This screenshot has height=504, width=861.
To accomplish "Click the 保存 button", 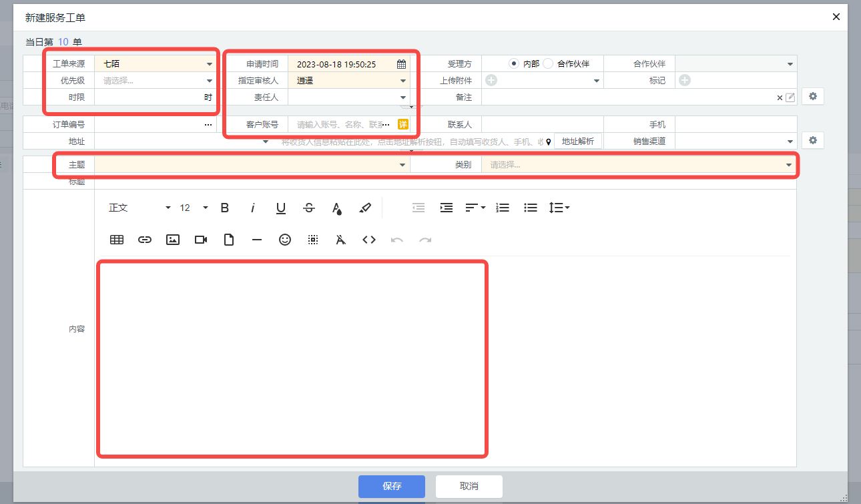I will click(x=392, y=486).
